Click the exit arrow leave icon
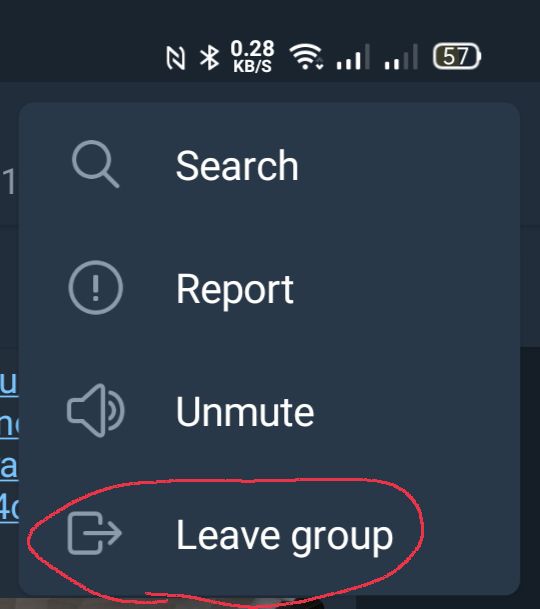Screen dimensions: 540x609 pyautogui.click(x=94, y=533)
